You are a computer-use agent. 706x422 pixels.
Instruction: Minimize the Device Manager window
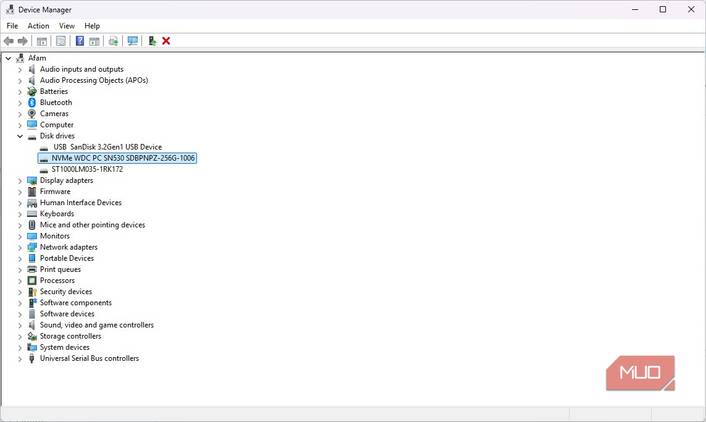[635, 9]
